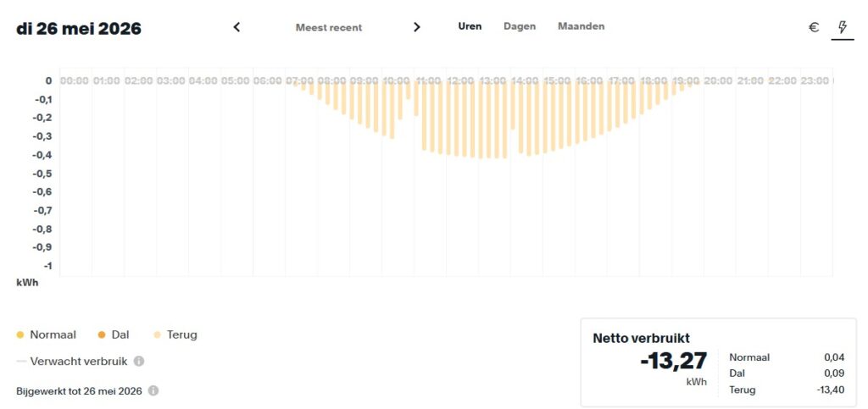Click the Dal orange color dot
Screen dimensions: 868x409
tap(102, 335)
